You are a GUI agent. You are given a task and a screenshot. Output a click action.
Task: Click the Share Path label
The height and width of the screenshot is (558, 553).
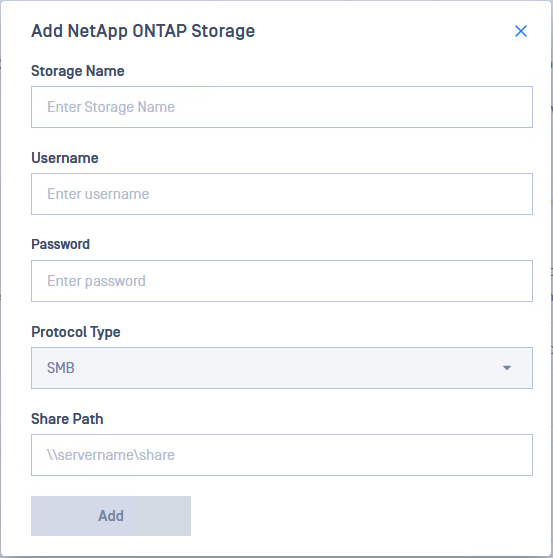(67, 419)
